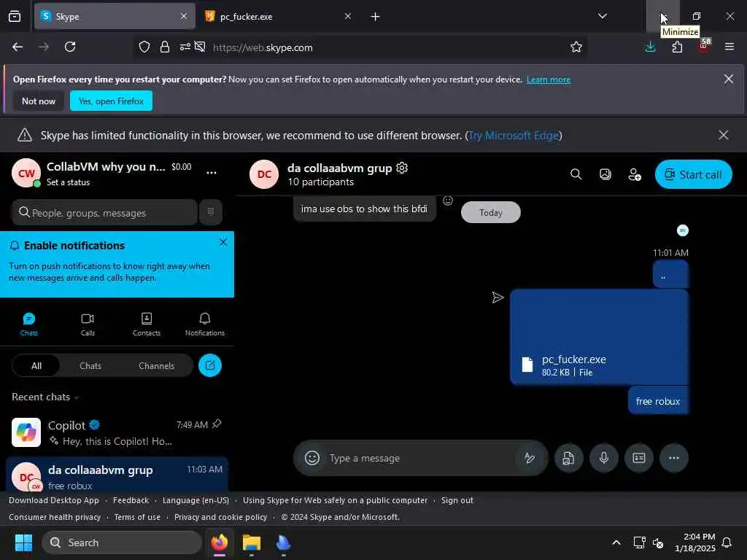Close the Skype browser tab
Screen dimensions: 747x560
(184, 17)
